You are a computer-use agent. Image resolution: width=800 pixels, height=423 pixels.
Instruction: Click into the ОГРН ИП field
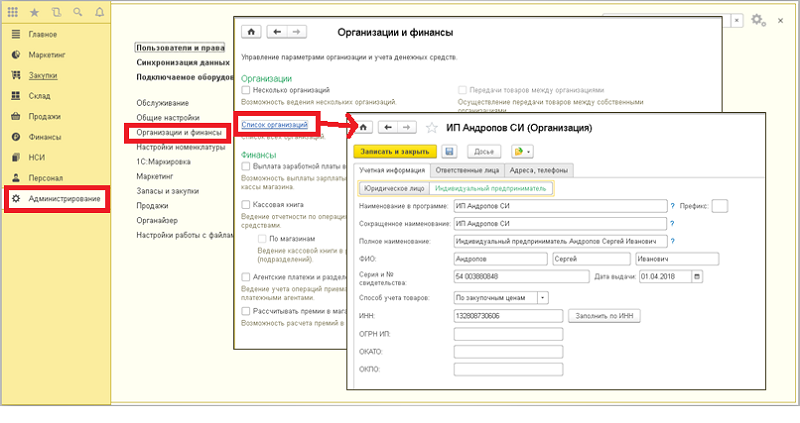tap(508, 334)
